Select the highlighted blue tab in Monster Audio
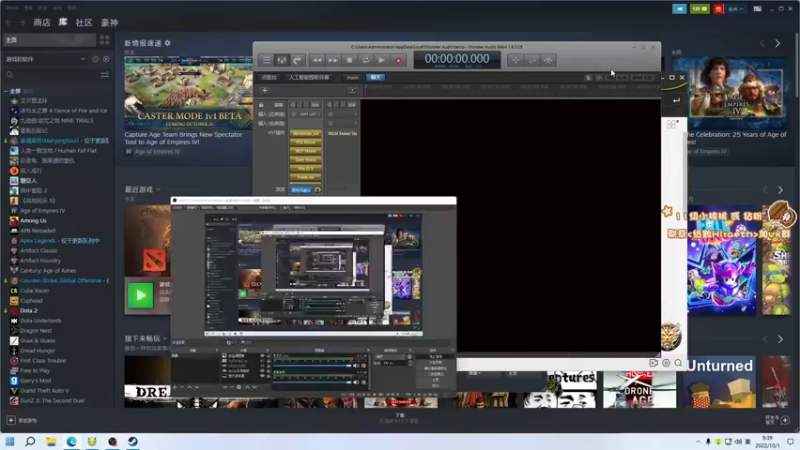Viewport: 800px width, 450px height. click(x=376, y=78)
